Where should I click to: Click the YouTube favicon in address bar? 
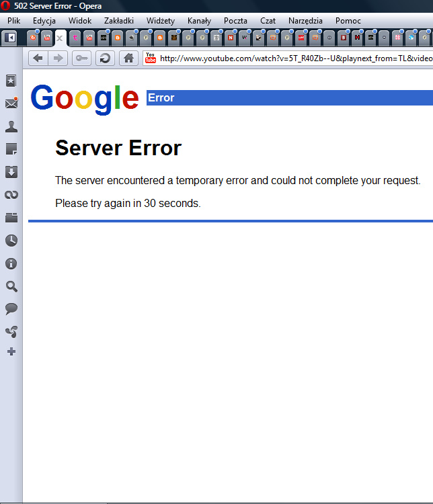point(150,58)
